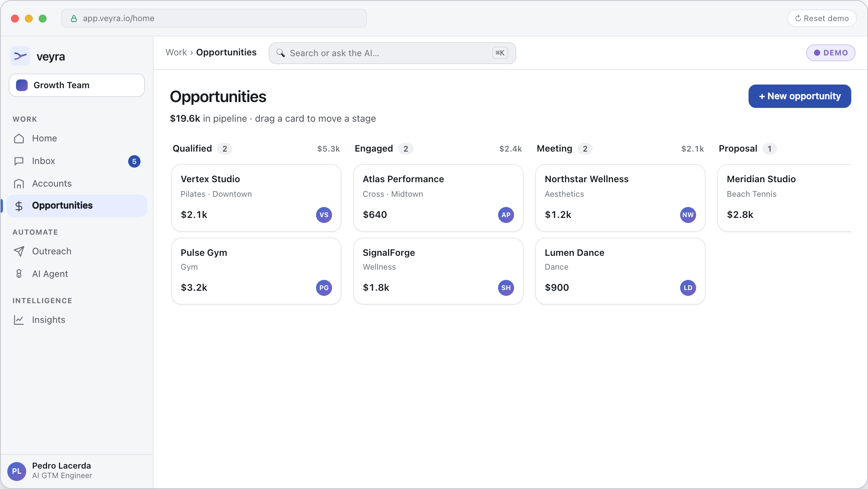This screenshot has width=868, height=489.
Task: Click the AI Agent icon
Action: [x=19, y=274]
